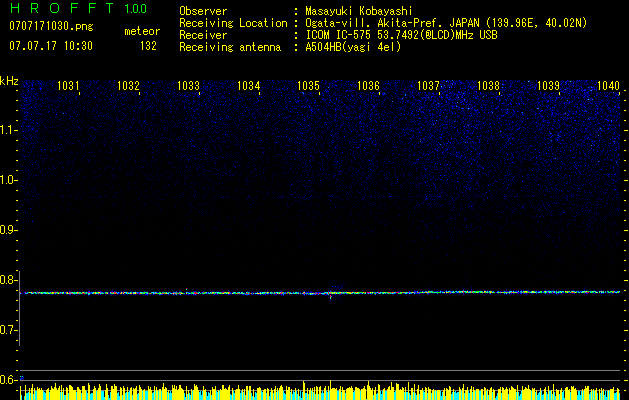Image resolution: width=629 pixels, height=400 pixels.
Task: Click the Receiving Location label
Action: coord(233,23)
